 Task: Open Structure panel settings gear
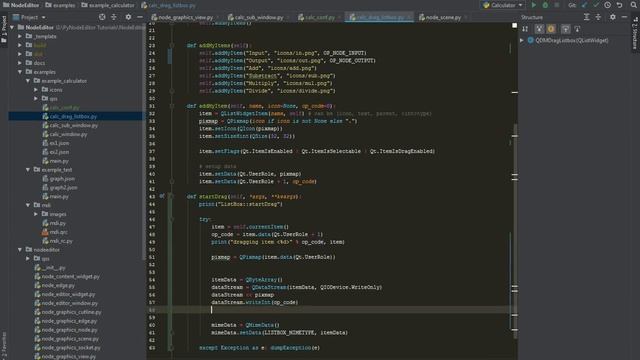(x=613, y=17)
